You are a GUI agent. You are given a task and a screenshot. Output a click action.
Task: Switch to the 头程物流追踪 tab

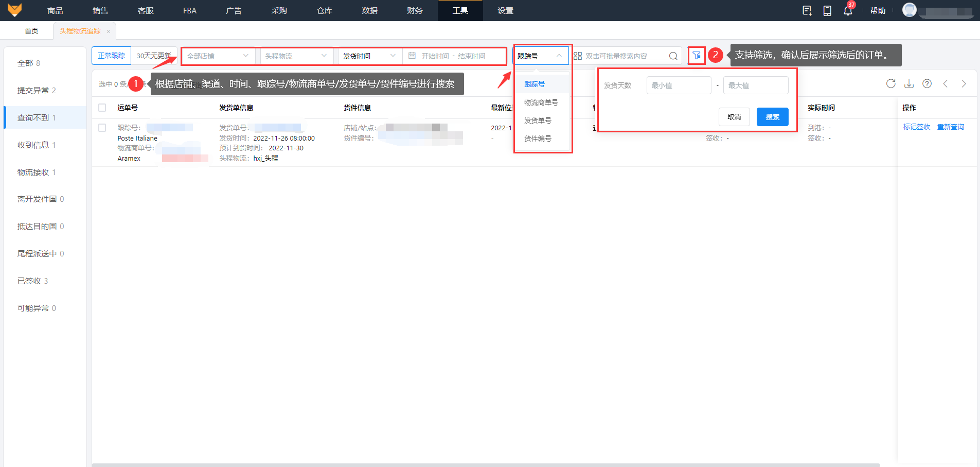pyautogui.click(x=80, y=31)
